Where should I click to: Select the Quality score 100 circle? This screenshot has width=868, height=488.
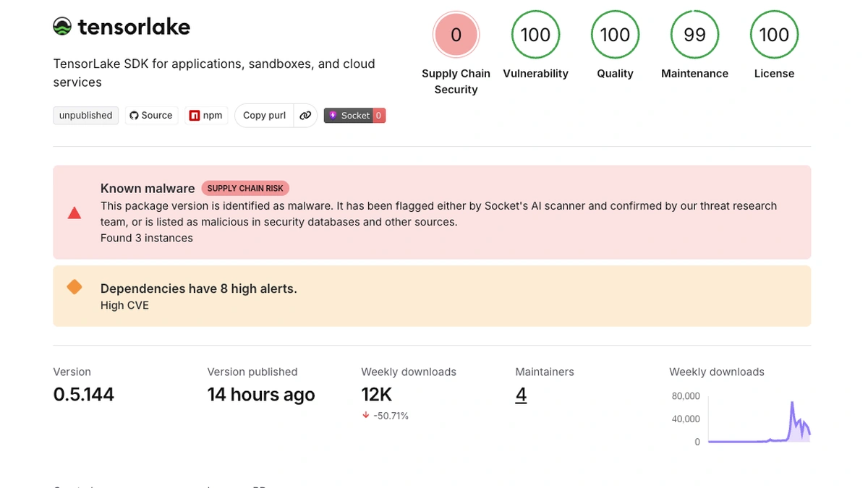(615, 35)
